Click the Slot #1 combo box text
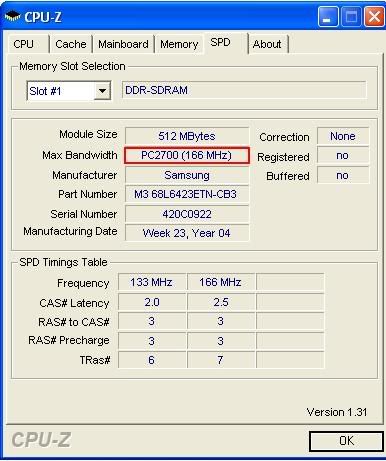 [45, 91]
